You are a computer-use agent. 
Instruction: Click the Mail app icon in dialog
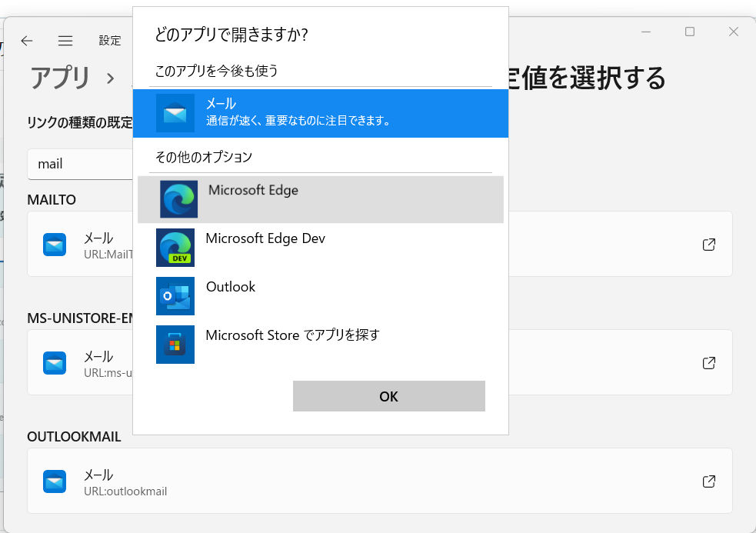[175, 113]
